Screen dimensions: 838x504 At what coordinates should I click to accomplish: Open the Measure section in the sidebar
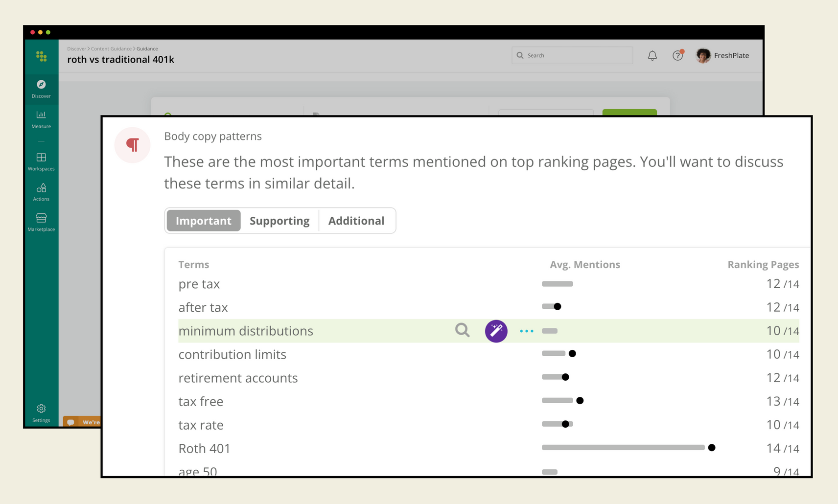(x=41, y=119)
